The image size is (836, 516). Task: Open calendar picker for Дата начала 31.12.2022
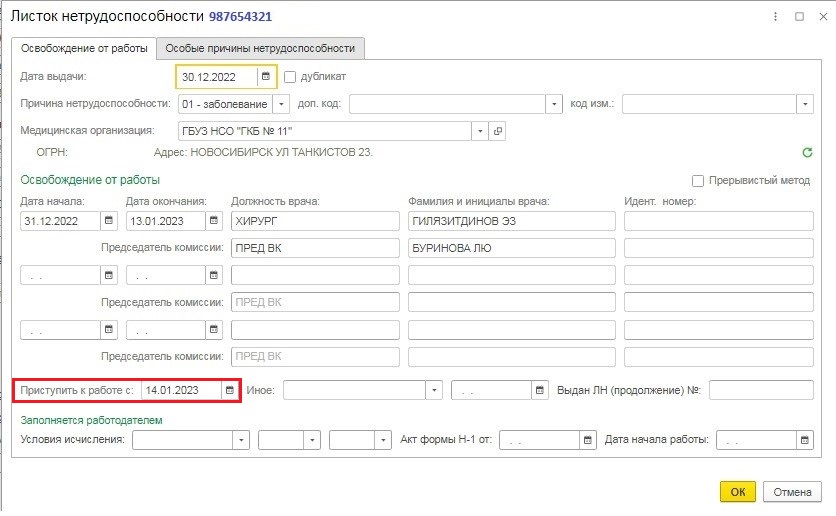click(x=109, y=221)
